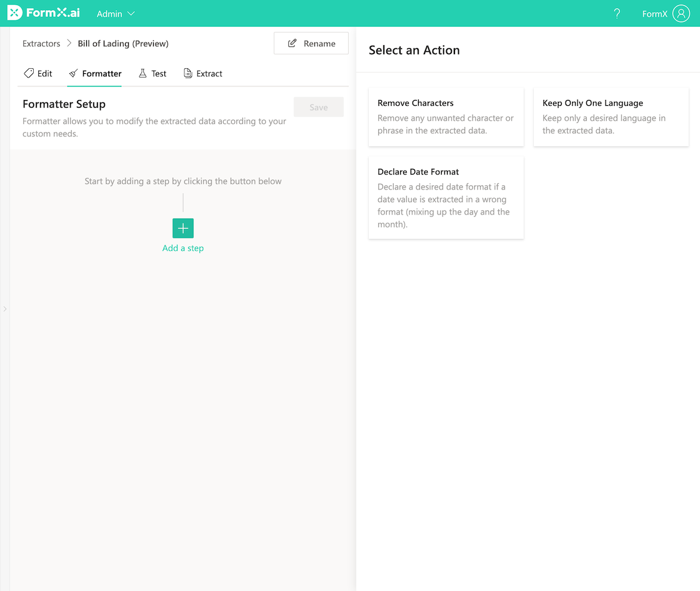Image resolution: width=700 pixels, height=591 pixels.
Task: Click the document icon beside Extract
Action: point(187,73)
